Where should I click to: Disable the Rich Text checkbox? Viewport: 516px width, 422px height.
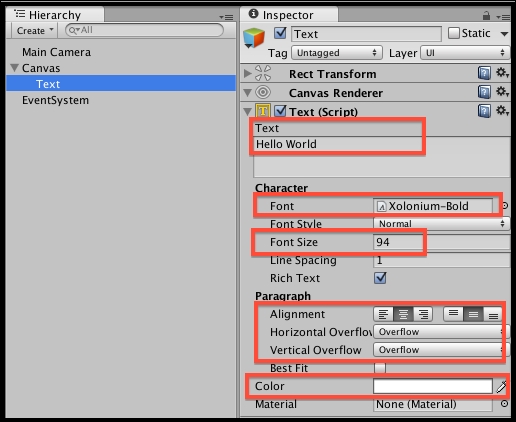[380, 278]
